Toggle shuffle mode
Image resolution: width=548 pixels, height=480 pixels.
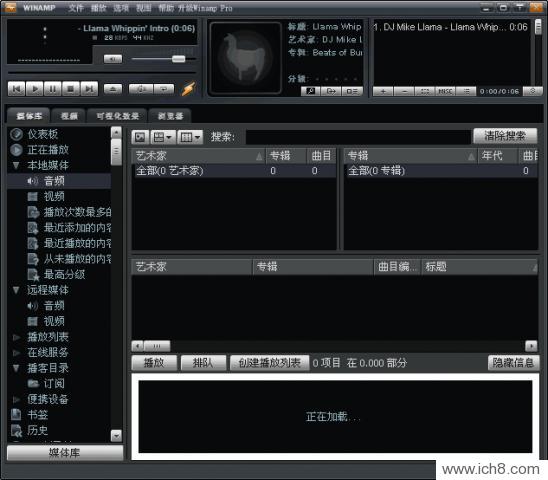(141, 89)
